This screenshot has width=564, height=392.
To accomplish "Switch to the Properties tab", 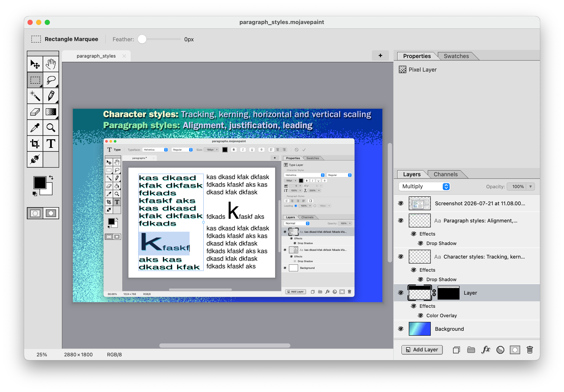I will [x=417, y=56].
